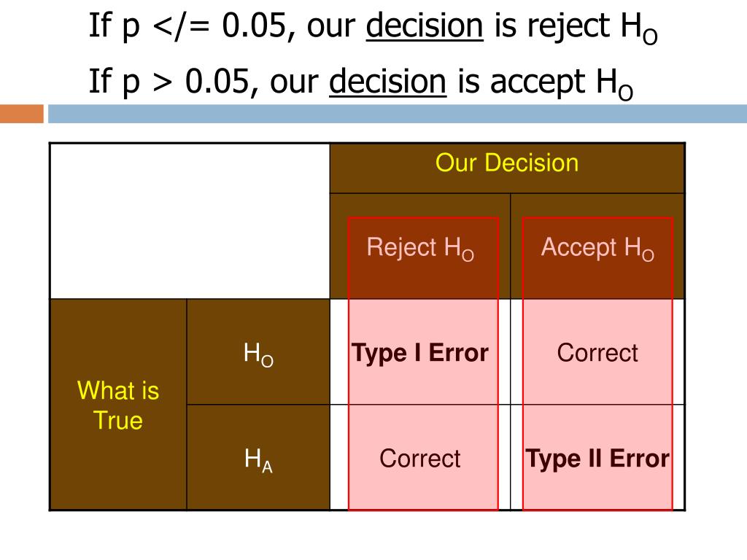Click the Correct cell in H₀ row
This screenshot has height=560, width=747.
click(597, 352)
